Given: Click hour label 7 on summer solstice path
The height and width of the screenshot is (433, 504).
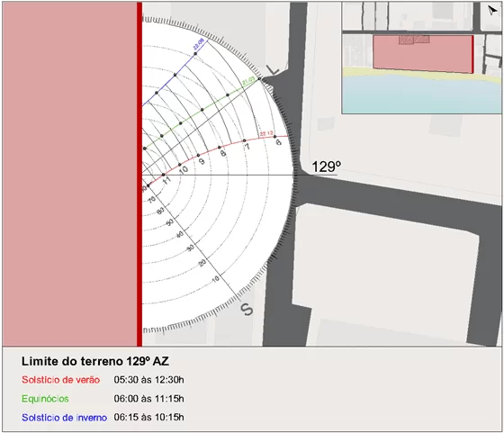Looking at the screenshot, I should 247,147.
